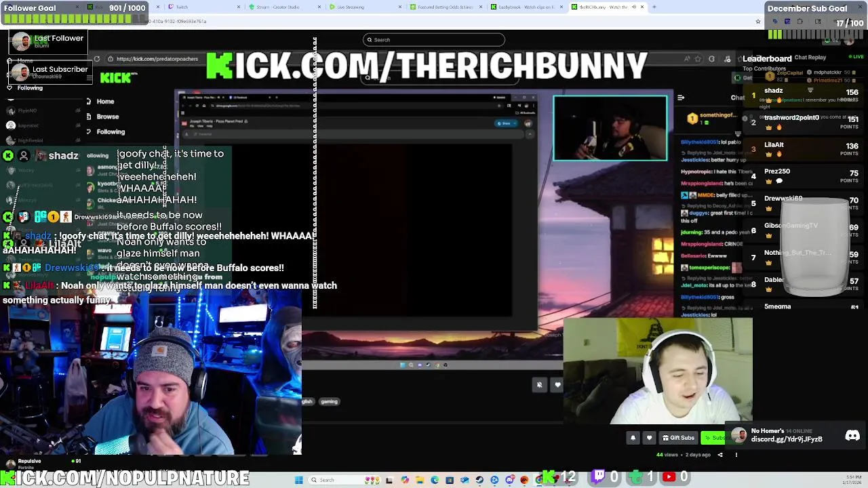This screenshot has width=868, height=488.
Task: Toggle the notification bell near Gift Subs
Action: 633,438
